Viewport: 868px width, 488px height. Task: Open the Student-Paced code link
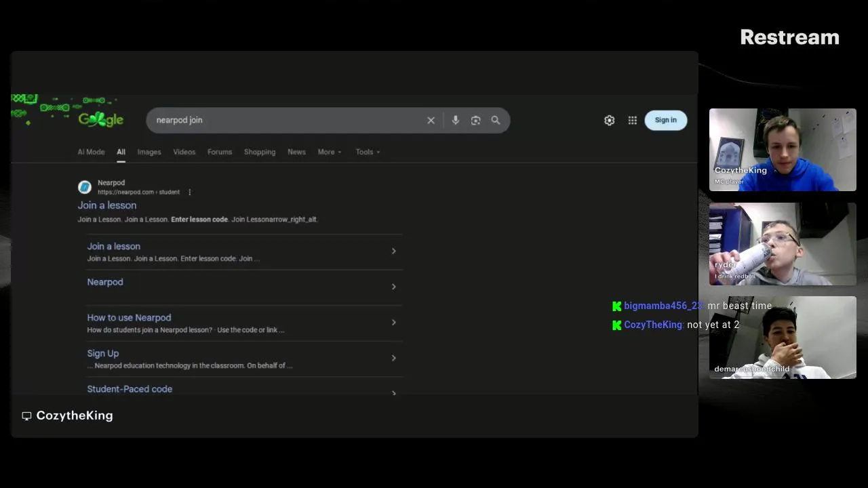(x=130, y=389)
